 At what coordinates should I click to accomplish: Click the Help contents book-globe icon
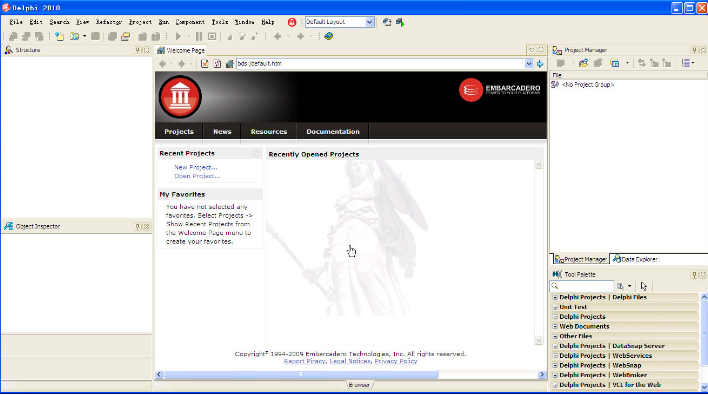pyautogui.click(x=328, y=37)
